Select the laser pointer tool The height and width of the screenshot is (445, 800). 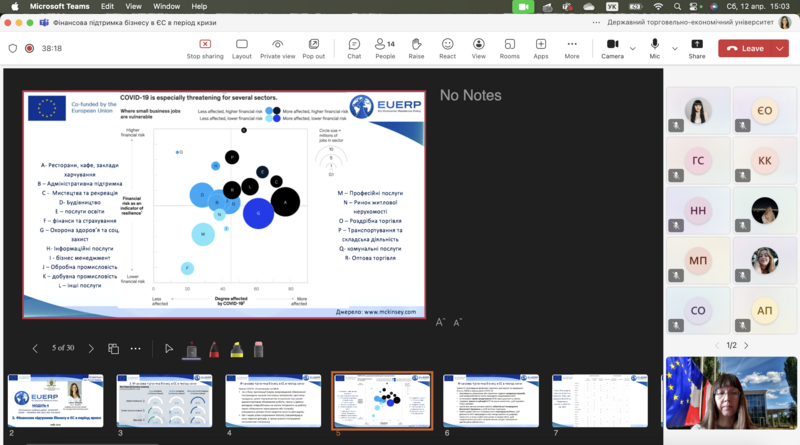pyautogui.click(x=191, y=350)
